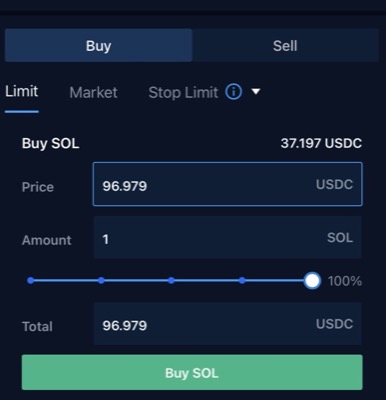Click the green Buy SOL button

(192, 372)
